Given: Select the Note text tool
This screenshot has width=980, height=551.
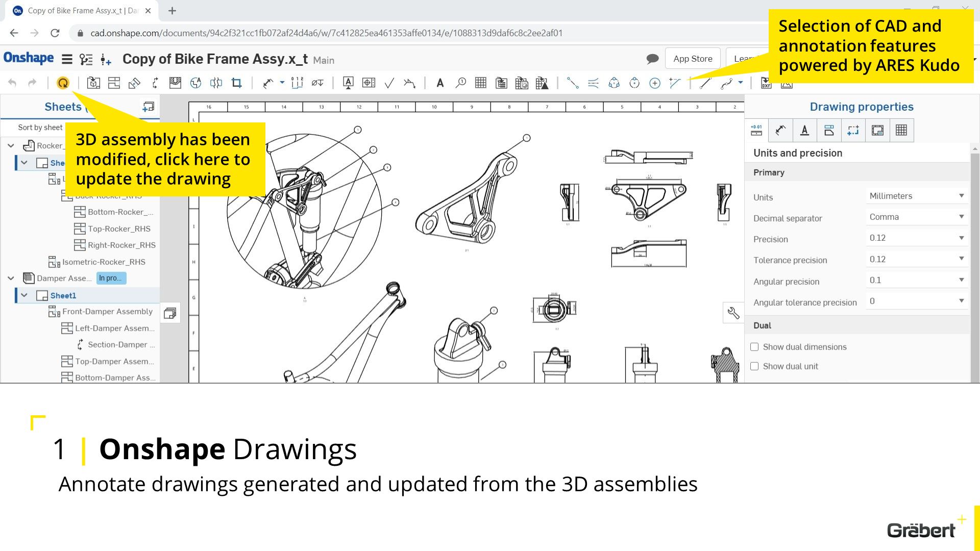Looking at the screenshot, I should (440, 83).
